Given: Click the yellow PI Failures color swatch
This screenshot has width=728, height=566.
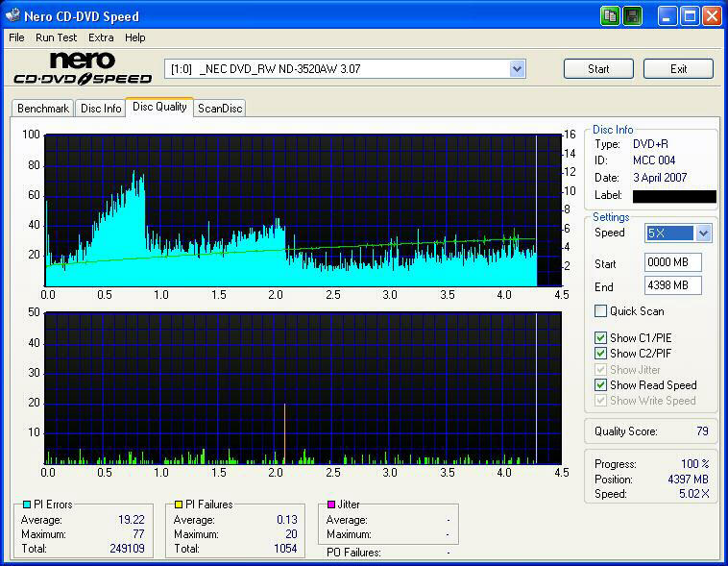Looking at the screenshot, I should coord(179,504).
